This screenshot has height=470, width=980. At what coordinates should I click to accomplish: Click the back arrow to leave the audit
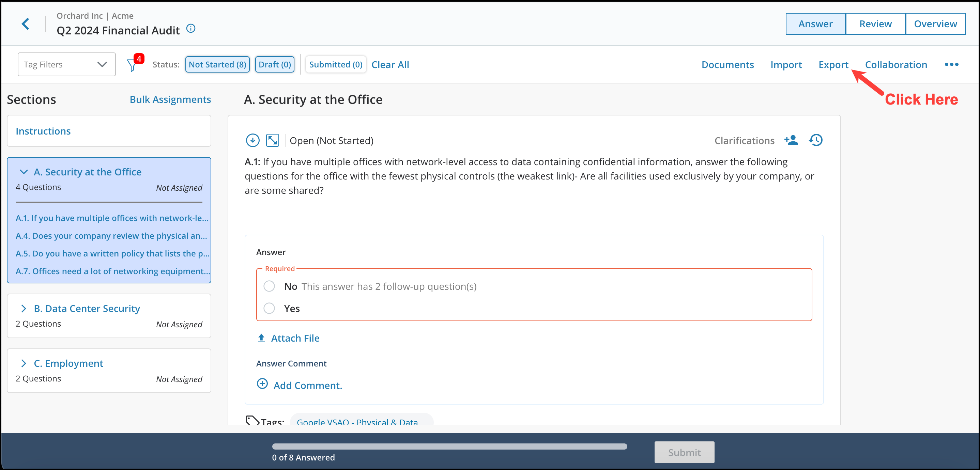tap(26, 23)
